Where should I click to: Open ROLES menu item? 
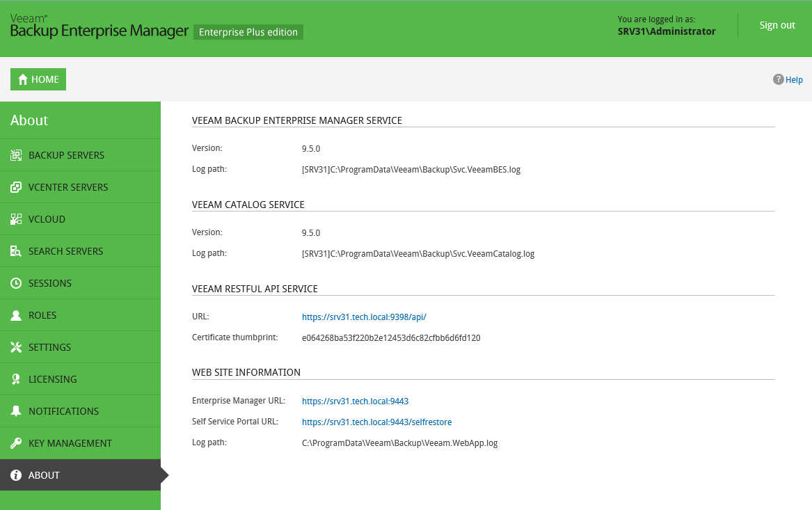80,315
